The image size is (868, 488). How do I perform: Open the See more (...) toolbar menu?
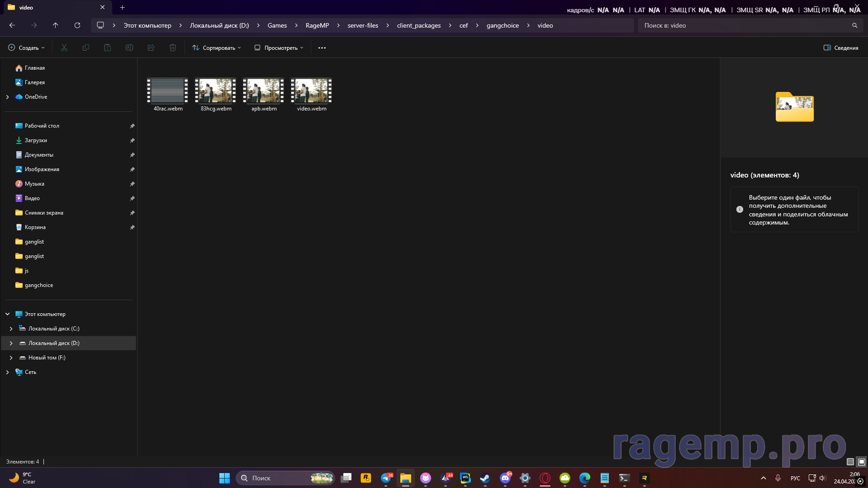click(322, 48)
